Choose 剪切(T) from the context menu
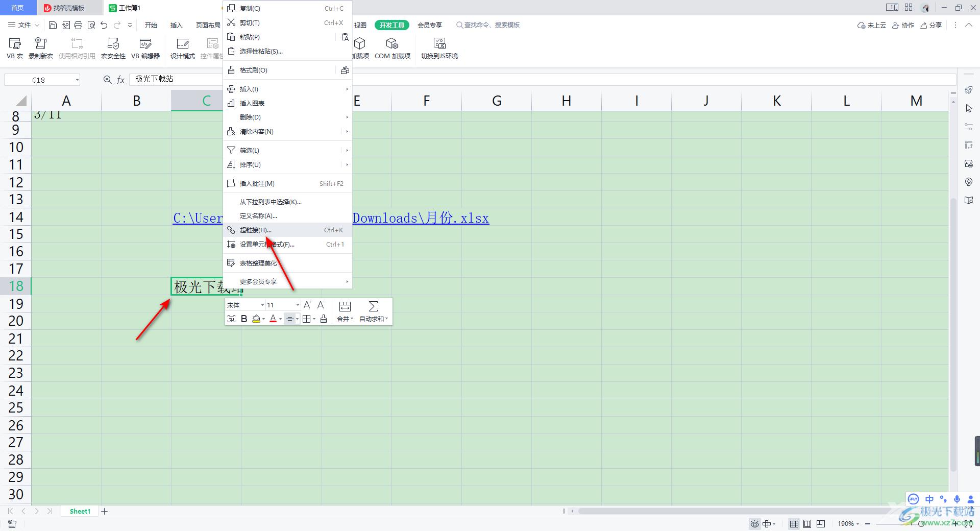 coord(288,22)
